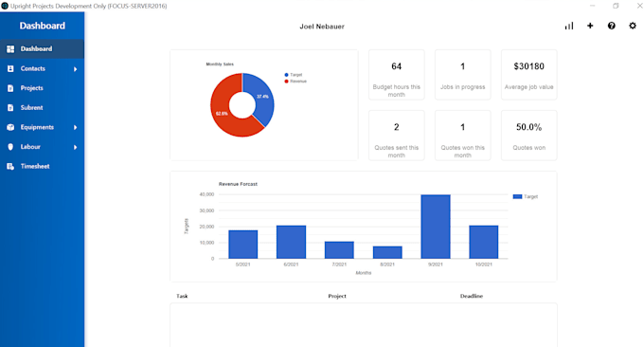Screen dimensions: 644x347
Task: Click the 9/2021 bar in forecast chart
Action: click(x=436, y=227)
